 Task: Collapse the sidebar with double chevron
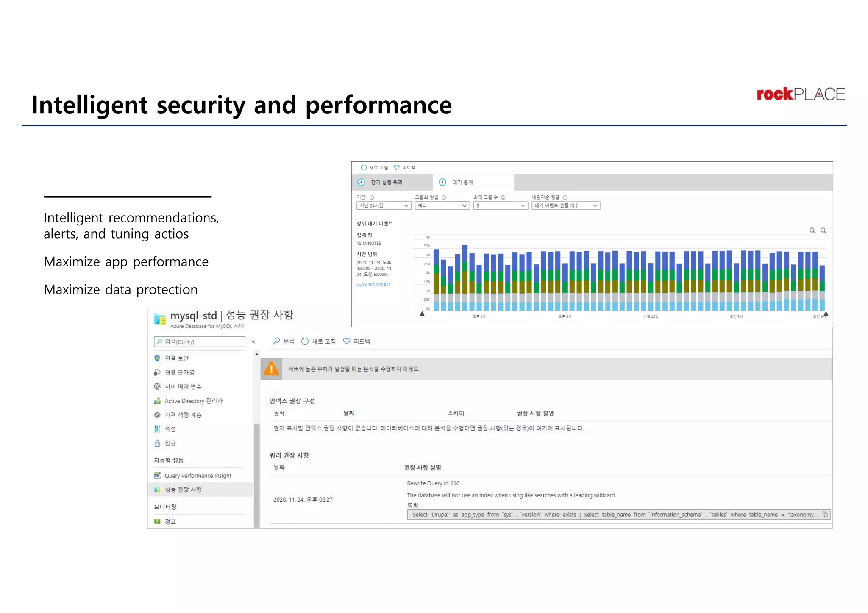(253, 341)
